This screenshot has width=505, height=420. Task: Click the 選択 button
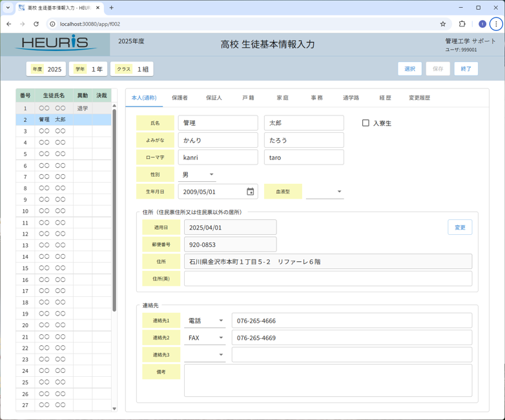pyautogui.click(x=409, y=69)
